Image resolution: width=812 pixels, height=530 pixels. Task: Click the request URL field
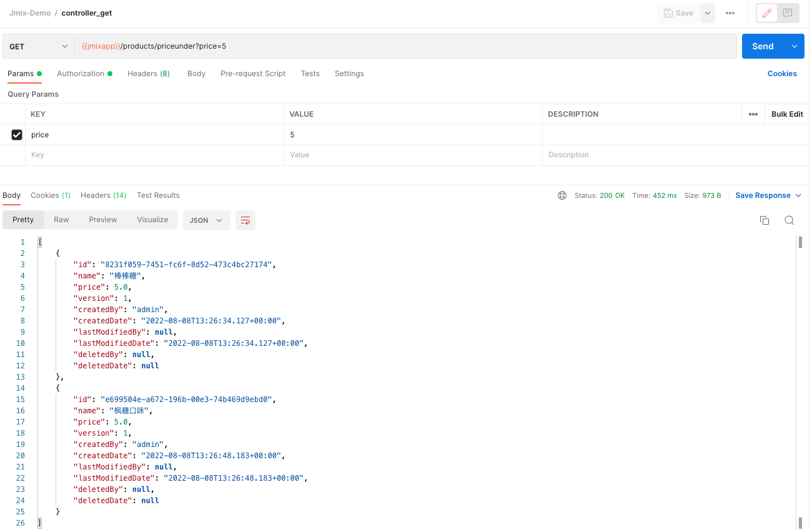pos(406,46)
